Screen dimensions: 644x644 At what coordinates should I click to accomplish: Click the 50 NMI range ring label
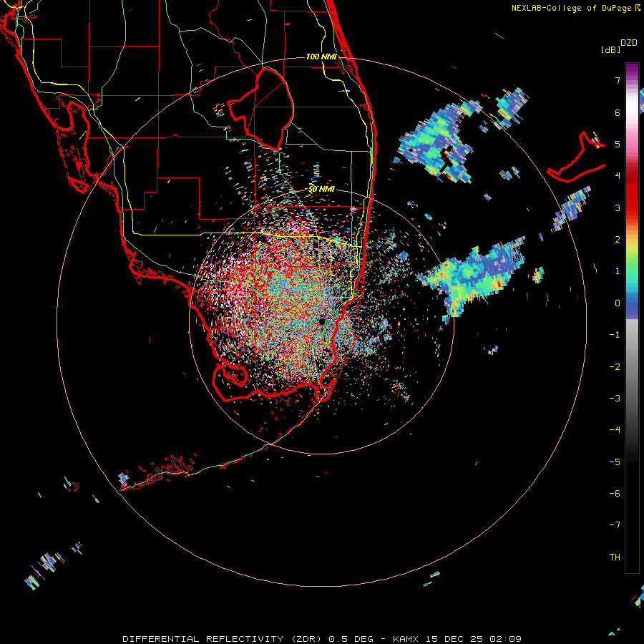321,189
